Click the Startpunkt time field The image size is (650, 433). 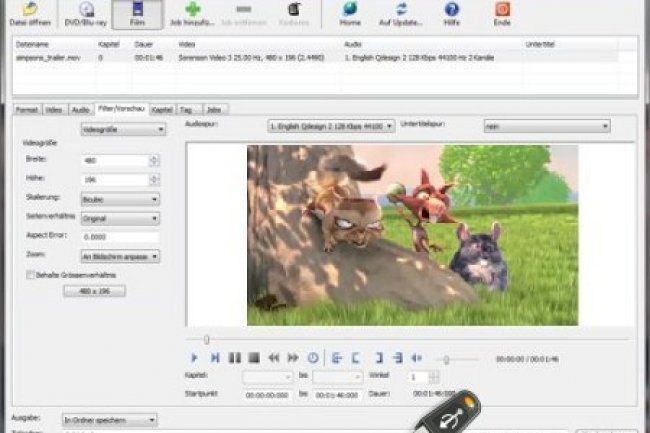[267, 395]
